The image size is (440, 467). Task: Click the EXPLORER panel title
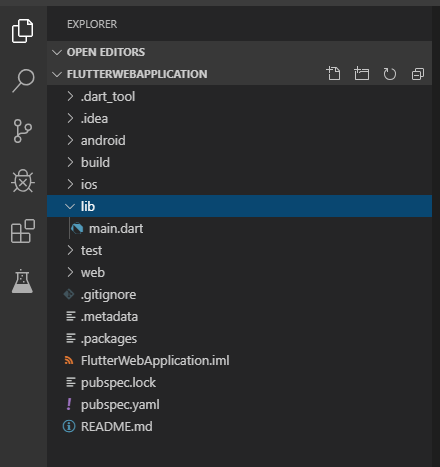pyautogui.click(x=92, y=24)
